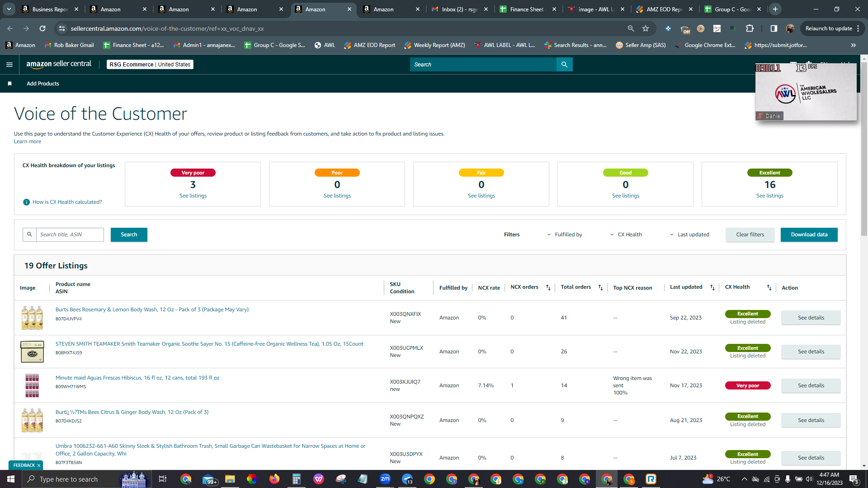This screenshot has height=488, width=868.
Task: Click the CX Health info icon
Action: click(26, 202)
